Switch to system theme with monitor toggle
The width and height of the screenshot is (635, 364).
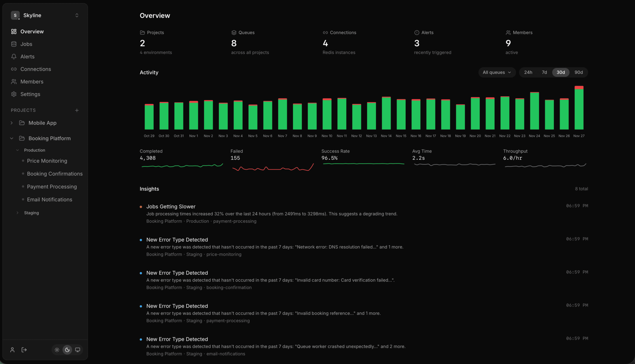point(78,350)
